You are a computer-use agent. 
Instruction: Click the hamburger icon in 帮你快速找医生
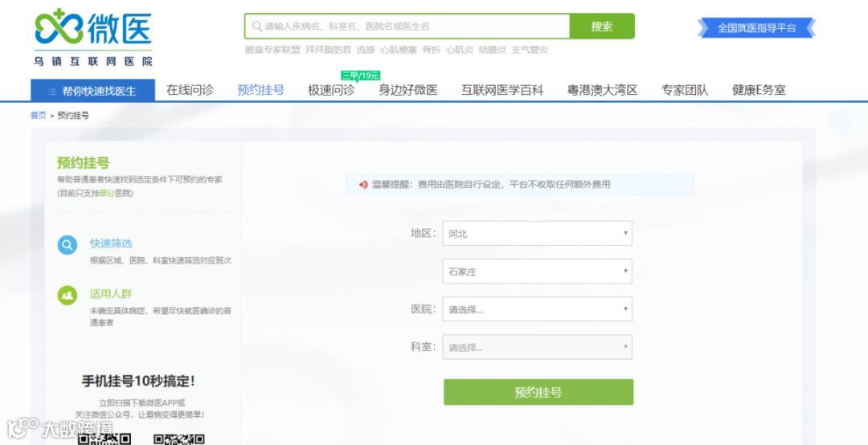tap(51, 92)
